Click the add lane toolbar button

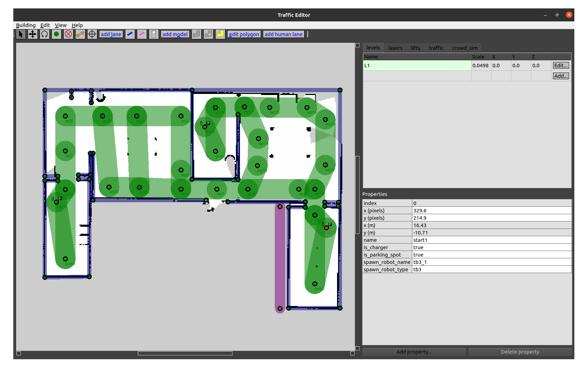pyautogui.click(x=111, y=34)
